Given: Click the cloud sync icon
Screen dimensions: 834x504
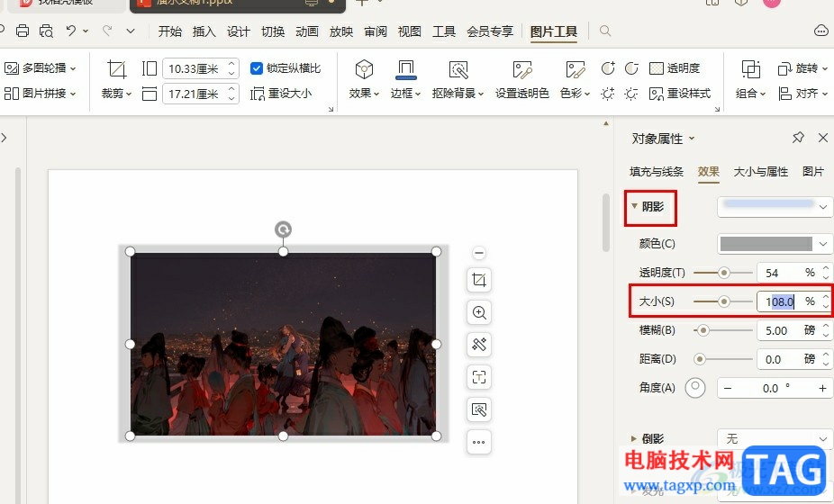Looking at the screenshot, I should pos(821,31).
